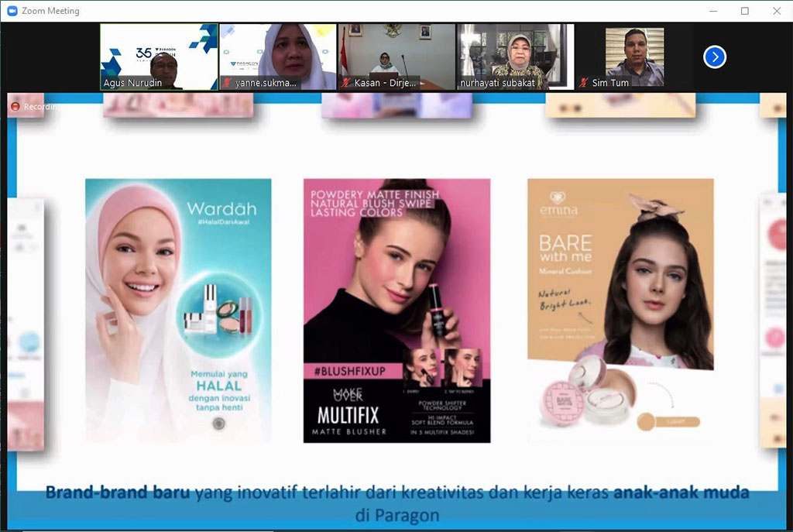Click the "di Paragon" caption line
793x532 pixels.
click(397, 515)
